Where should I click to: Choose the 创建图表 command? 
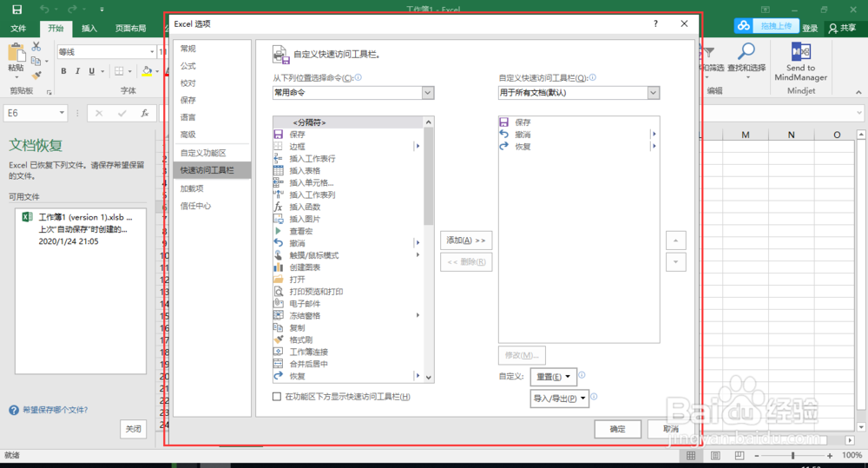(348, 267)
